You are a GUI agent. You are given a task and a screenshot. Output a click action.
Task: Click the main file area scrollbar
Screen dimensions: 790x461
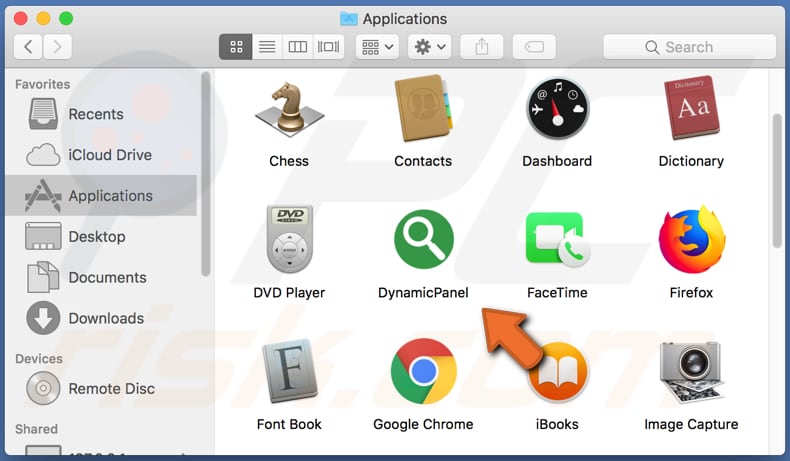tap(777, 181)
